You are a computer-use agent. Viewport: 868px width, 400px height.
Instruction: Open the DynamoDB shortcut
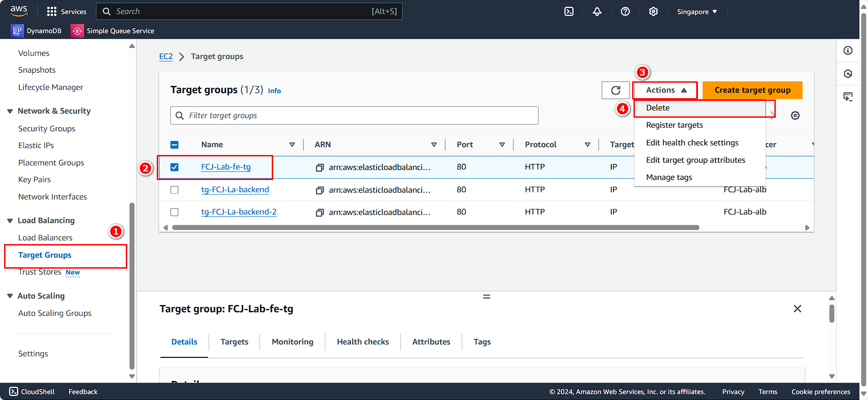click(x=36, y=31)
